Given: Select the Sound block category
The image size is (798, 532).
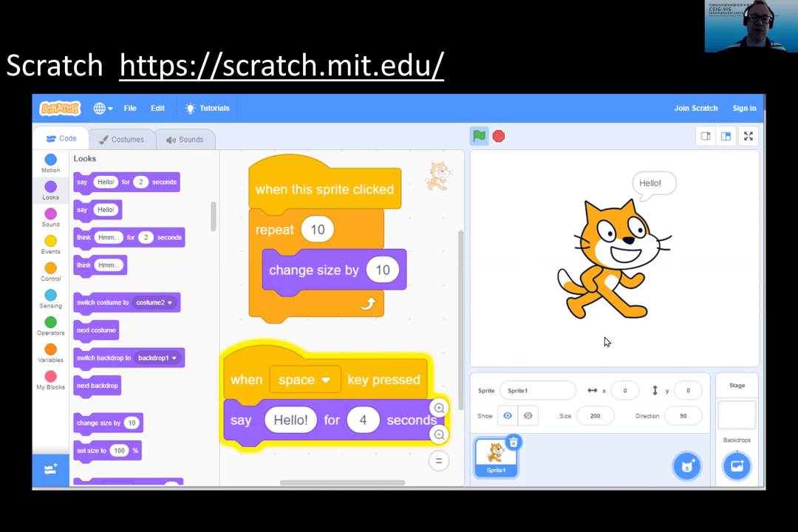Looking at the screenshot, I should point(50,217).
